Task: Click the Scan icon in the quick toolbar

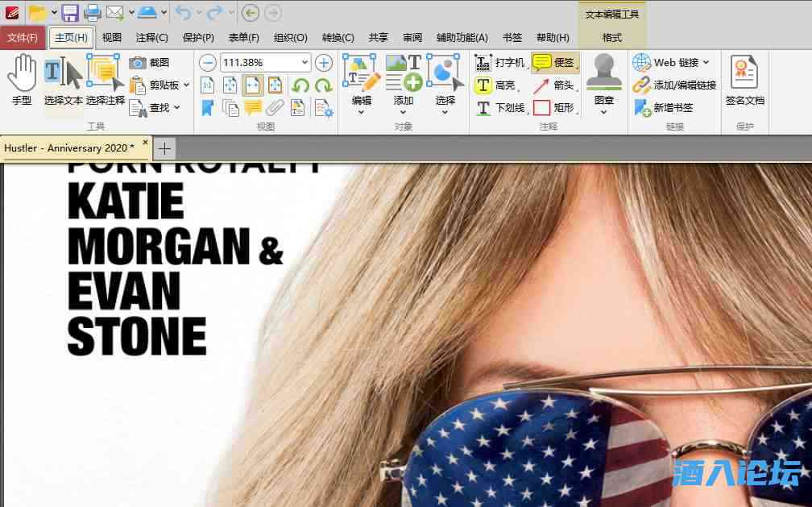Action: (x=147, y=12)
